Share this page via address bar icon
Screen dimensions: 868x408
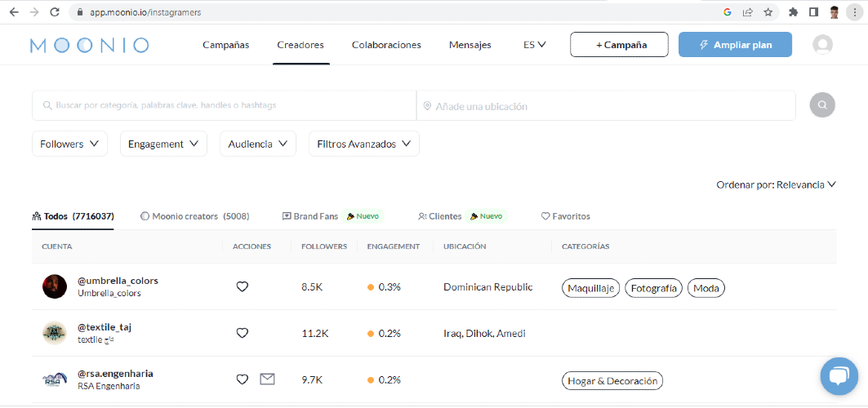tap(747, 12)
